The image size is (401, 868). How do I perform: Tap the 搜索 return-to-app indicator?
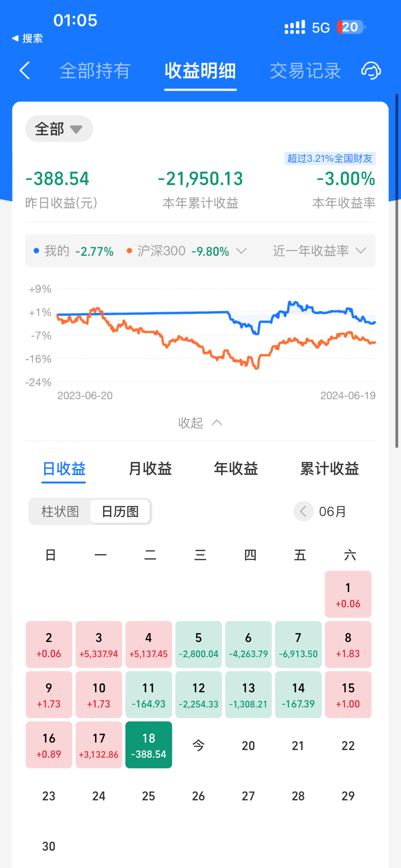coord(28,38)
